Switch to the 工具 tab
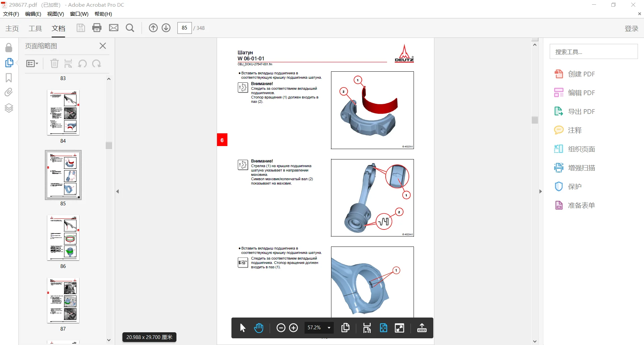This screenshot has height=345, width=644. click(x=35, y=28)
